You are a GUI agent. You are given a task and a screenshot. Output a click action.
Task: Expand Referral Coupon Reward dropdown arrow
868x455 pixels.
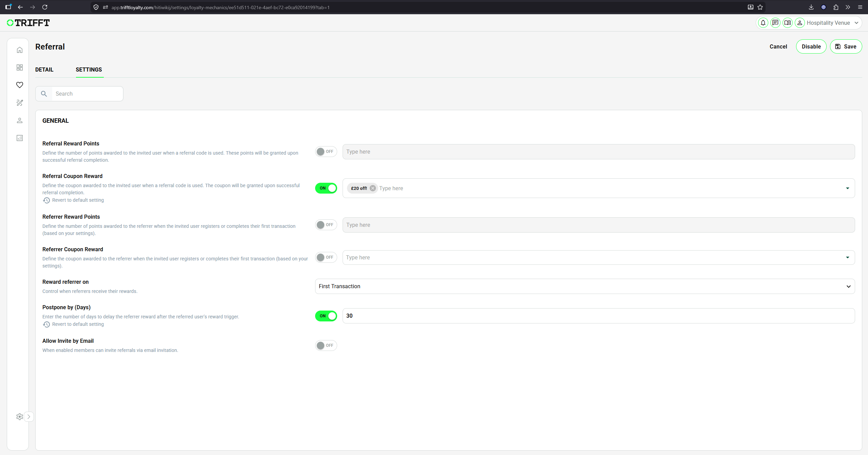point(848,188)
